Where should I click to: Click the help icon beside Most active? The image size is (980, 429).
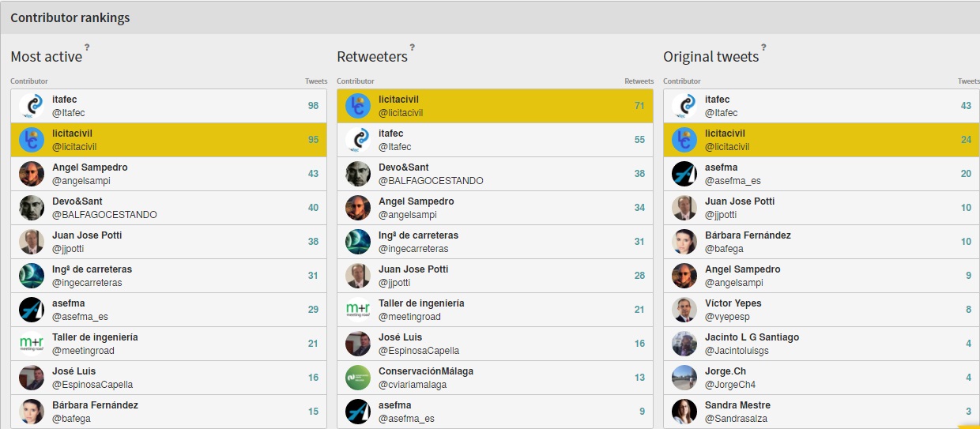(87, 47)
